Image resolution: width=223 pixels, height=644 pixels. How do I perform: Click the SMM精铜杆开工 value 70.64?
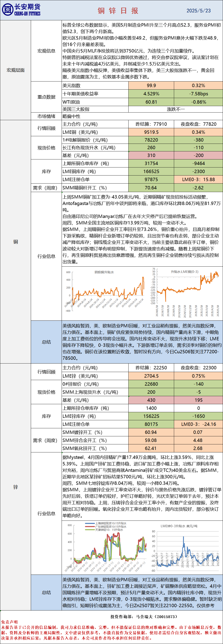151,188
